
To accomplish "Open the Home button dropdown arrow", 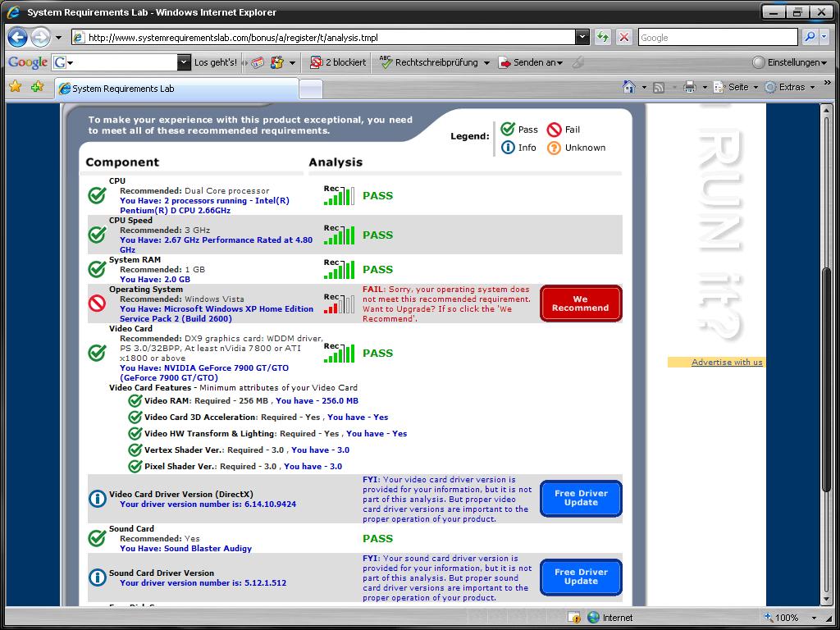I will [x=644, y=87].
